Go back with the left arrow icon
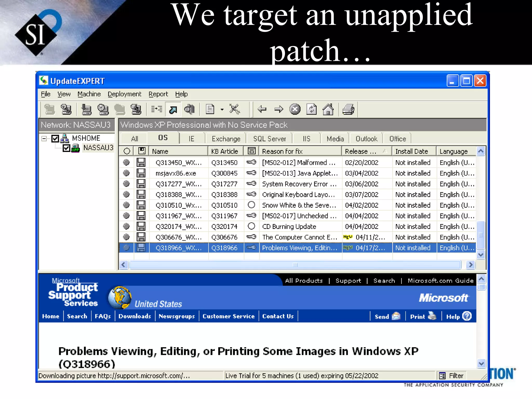 (262, 109)
